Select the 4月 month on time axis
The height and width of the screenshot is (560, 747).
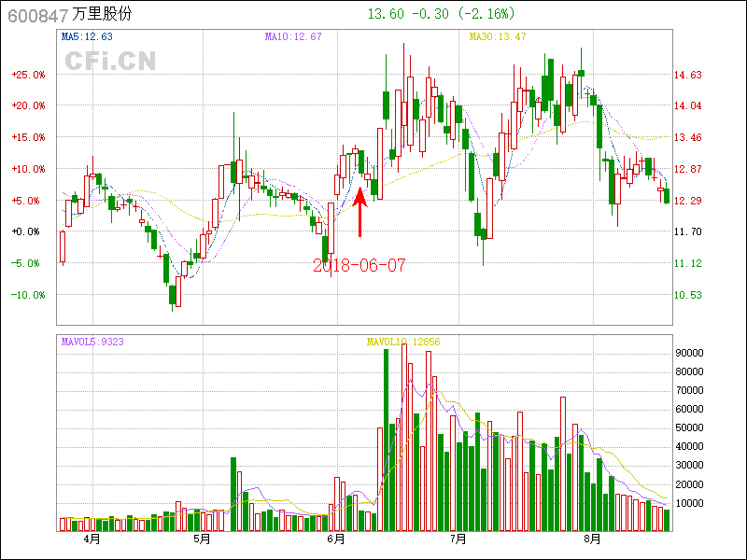click(x=92, y=539)
